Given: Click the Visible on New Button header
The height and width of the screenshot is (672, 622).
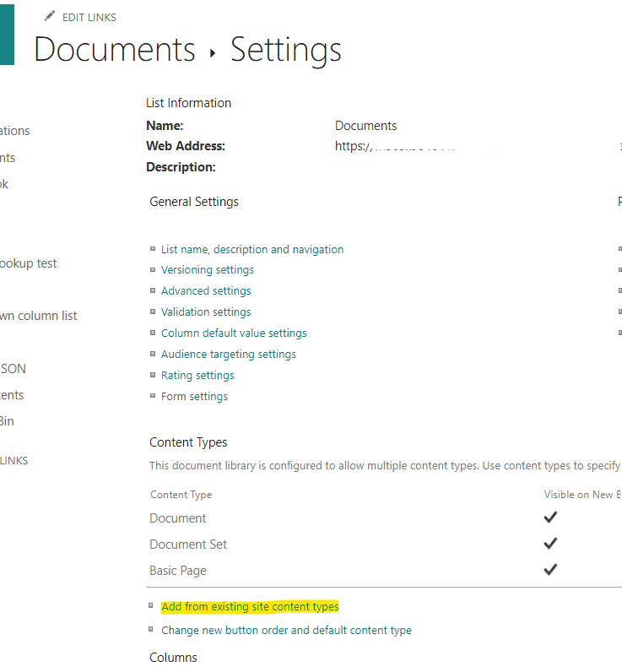Looking at the screenshot, I should pos(582,495).
